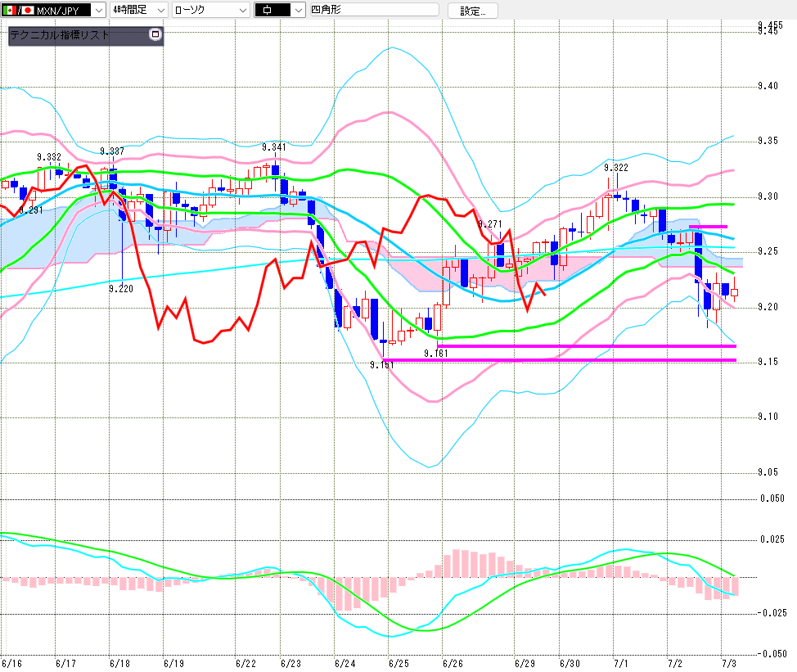This screenshot has height=672, width=797.
Task: Click the 6/17 date label
Action: [x=65, y=664]
